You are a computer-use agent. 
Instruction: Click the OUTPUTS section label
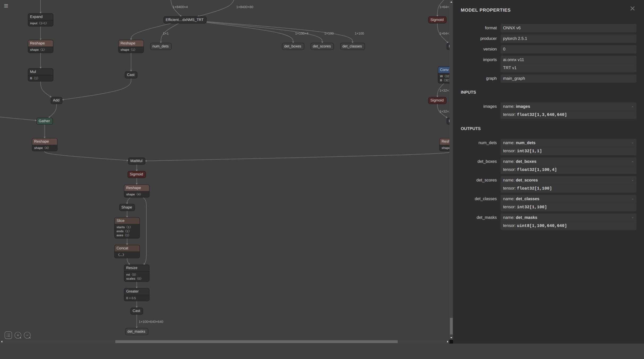point(470,129)
